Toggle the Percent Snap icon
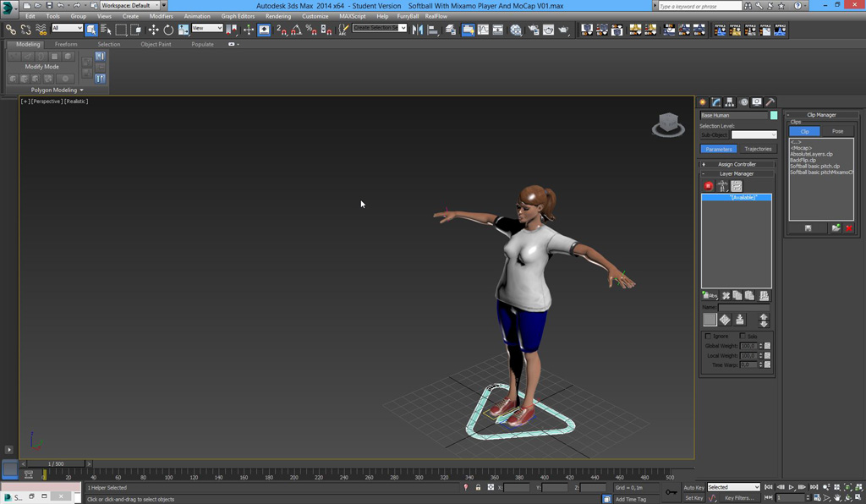This screenshot has height=504, width=866. [311, 30]
